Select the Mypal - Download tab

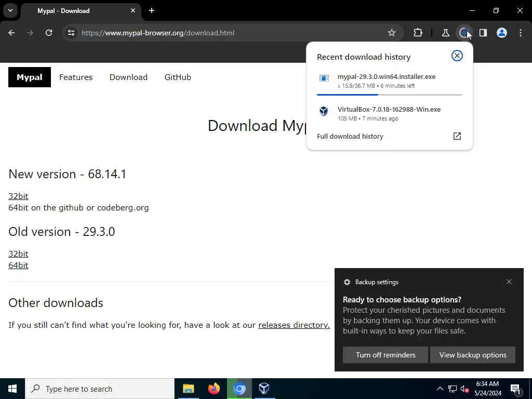[x=81, y=10]
